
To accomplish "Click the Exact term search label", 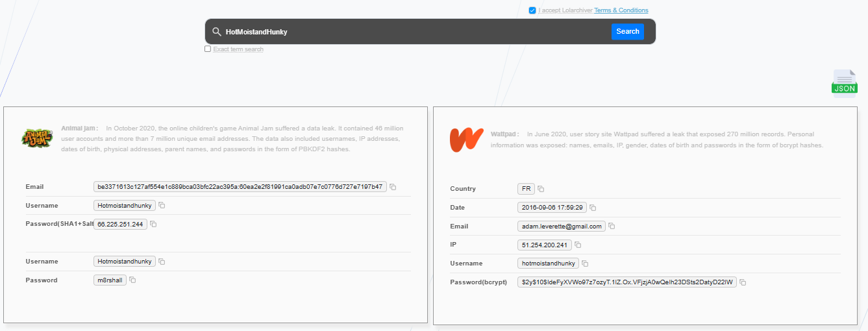I will [238, 49].
